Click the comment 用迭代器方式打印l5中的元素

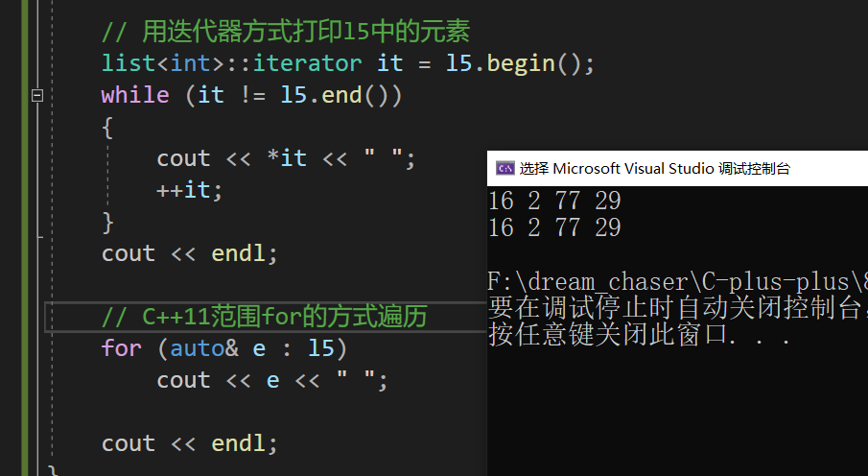(x=286, y=31)
